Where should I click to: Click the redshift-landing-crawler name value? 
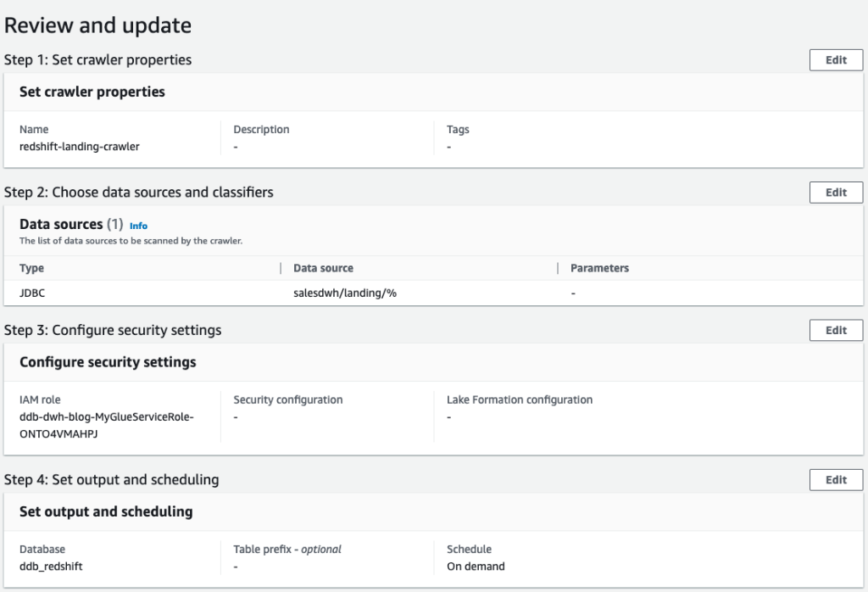click(x=79, y=146)
